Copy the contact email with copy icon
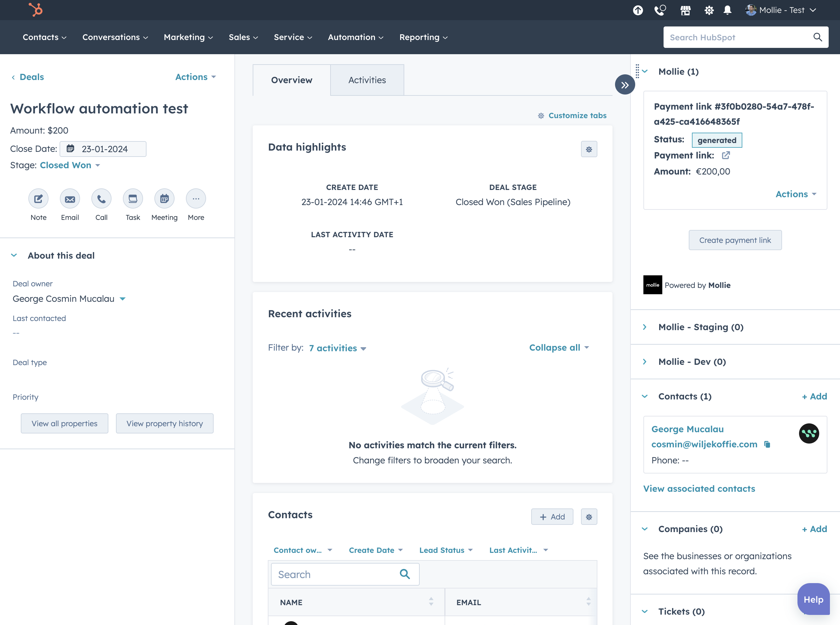The height and width of the screenshot is (625, 840). click(767, 444)
